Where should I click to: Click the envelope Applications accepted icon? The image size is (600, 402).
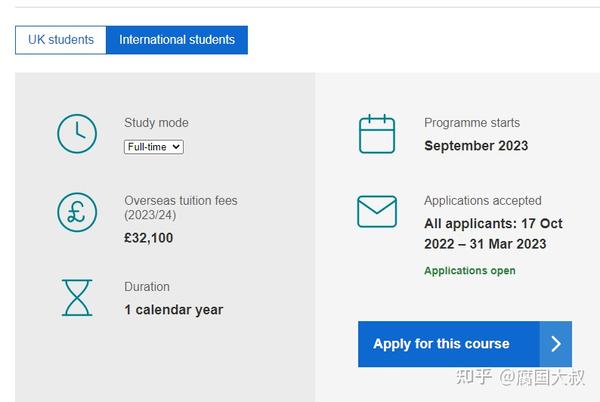tap(377, 212)
